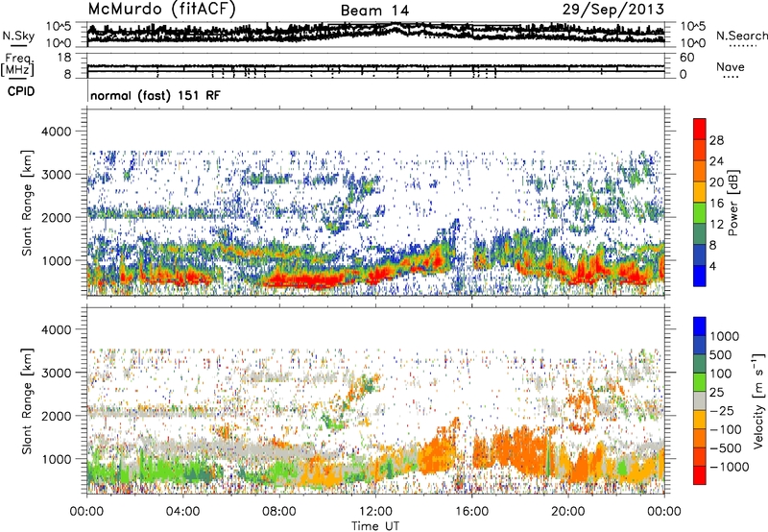Click the '20:00' time axis tick
768x532 pixels.
click(567, 512)
